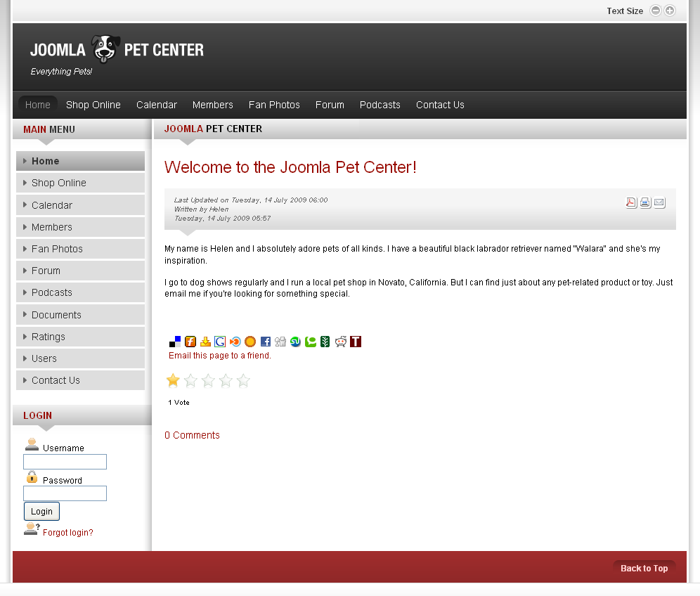This screenshot has height=596, width=700.
Task: Open Forum in top navigation bar
Action: 330,105
